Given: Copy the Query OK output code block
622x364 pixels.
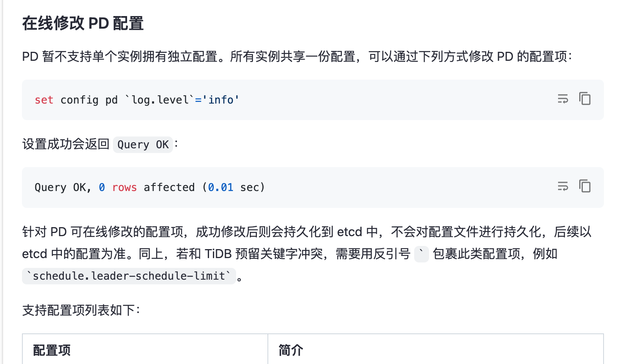Looking at the screenshot, I should pos(585,186).
